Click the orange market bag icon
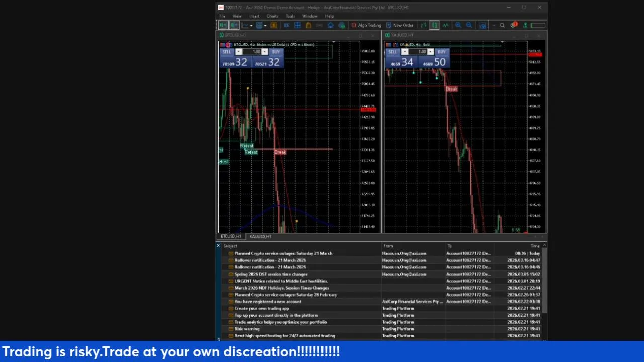This screenshot has height=362, width=644. click(x=308, y=25)
